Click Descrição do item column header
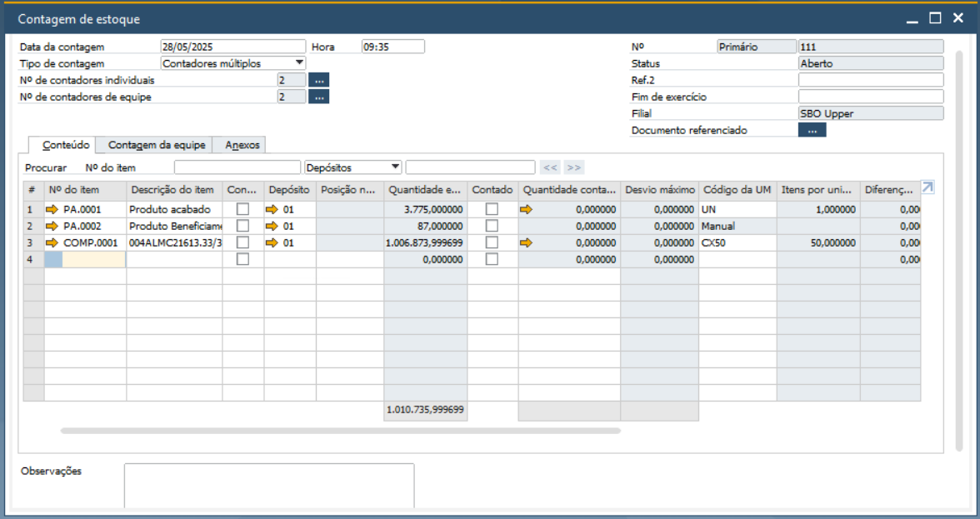 click(174, 190)
